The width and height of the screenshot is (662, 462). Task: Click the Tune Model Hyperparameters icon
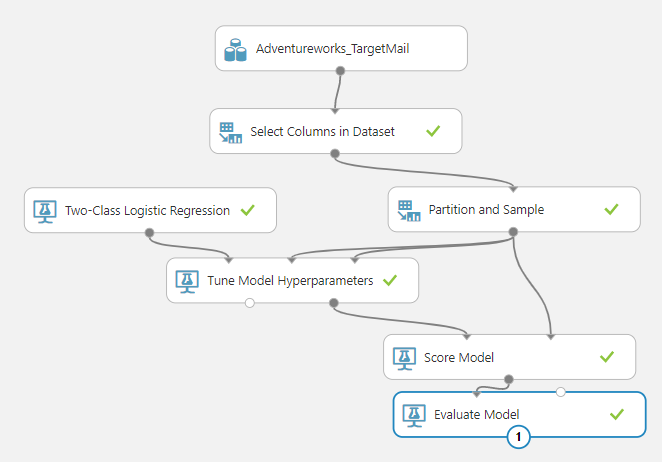187,281
